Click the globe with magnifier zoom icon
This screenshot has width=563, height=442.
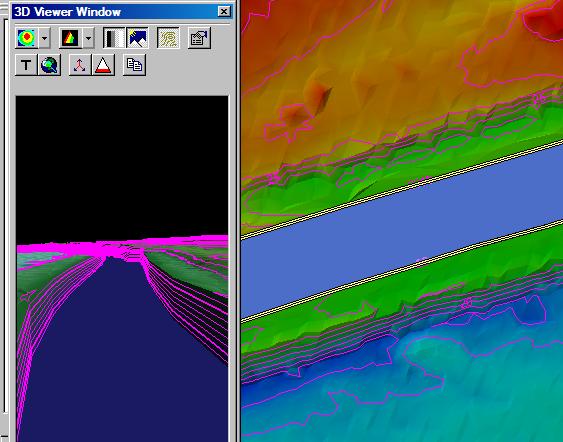pos(49,65)
